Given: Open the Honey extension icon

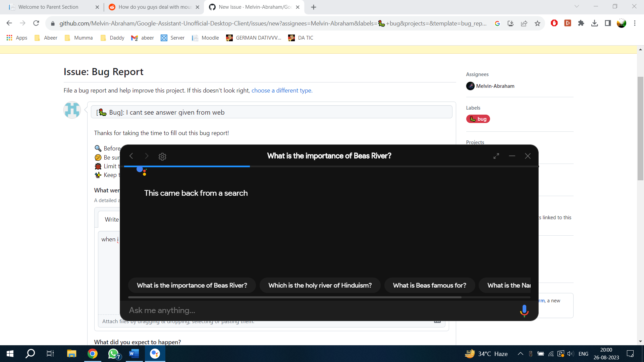Looking at the screenshot, I should (x=568, y=23).
